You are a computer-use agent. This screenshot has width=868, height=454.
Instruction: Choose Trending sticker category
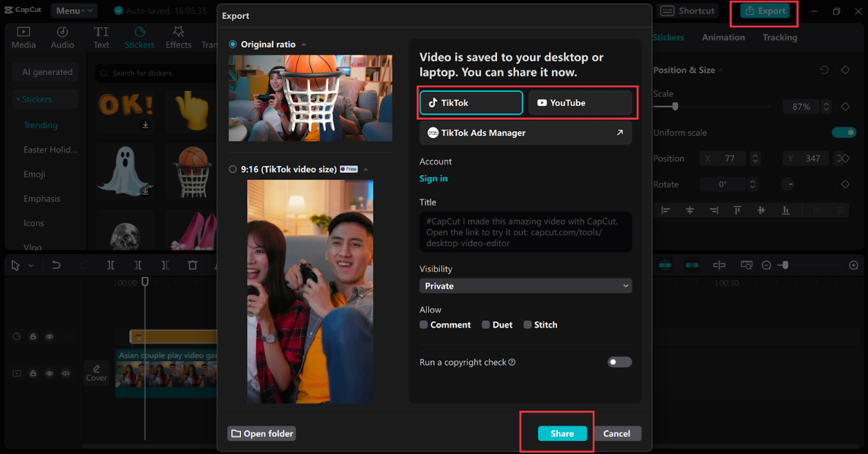(x=41, y=125)
